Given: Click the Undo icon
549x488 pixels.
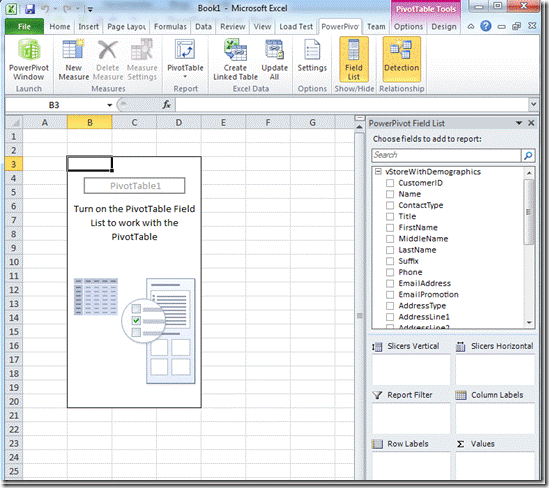Looking at the screenshot, I should [x=46, y=9].
